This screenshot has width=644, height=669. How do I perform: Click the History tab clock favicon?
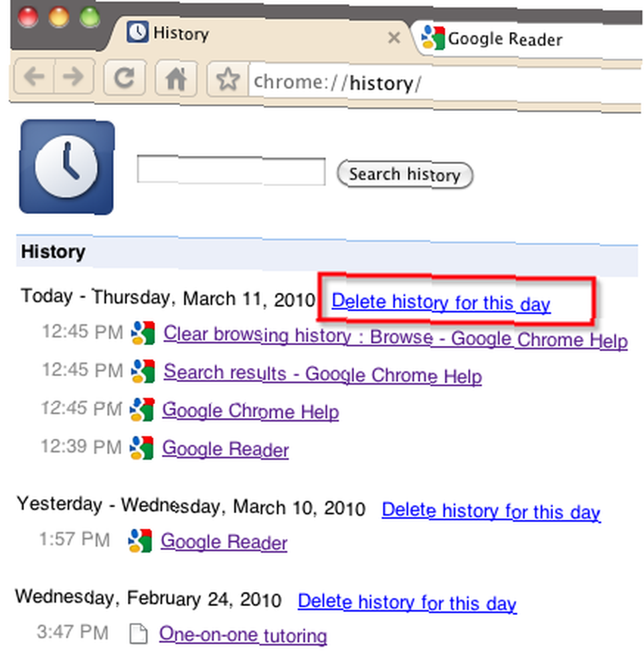click(x=137, y=32)
